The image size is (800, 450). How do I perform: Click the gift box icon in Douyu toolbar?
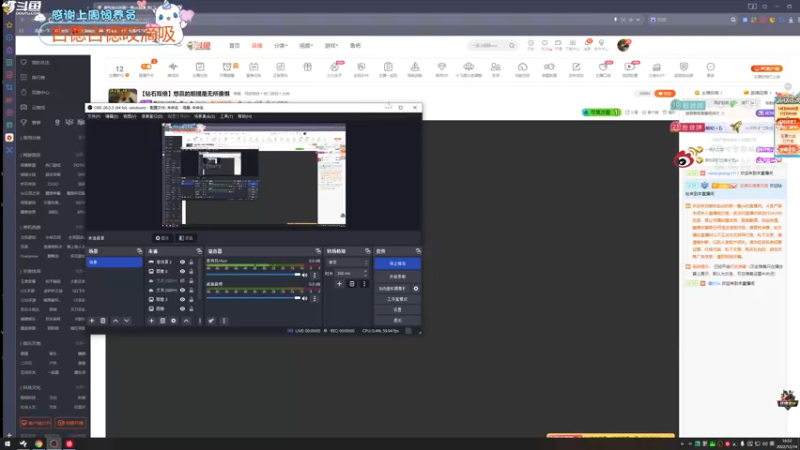coord(307,67)
